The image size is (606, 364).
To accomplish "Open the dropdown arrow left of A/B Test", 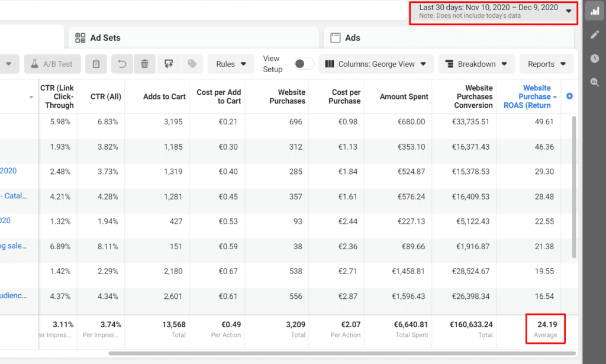I will [x=8, y=64].
